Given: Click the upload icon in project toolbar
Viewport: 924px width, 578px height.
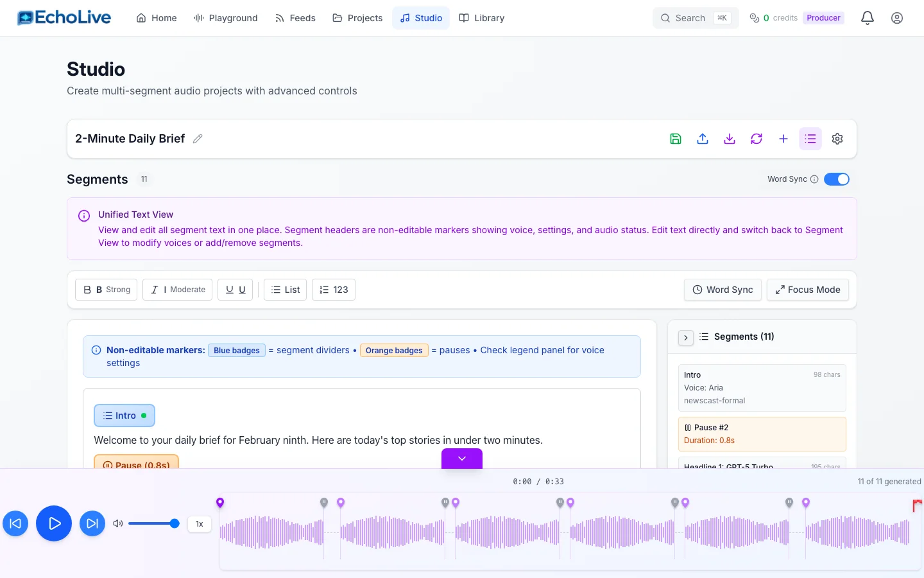Looking at the screenshot, I should point(703,139).
